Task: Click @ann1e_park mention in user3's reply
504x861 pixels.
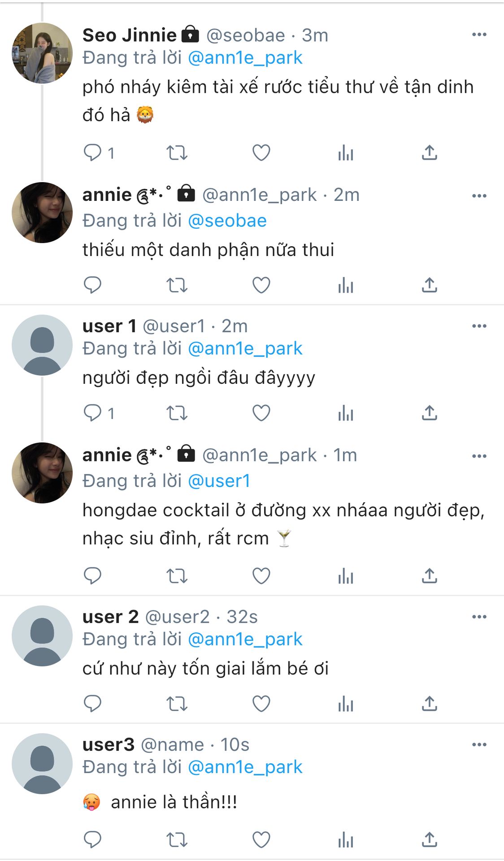Action: pos(245,767)
